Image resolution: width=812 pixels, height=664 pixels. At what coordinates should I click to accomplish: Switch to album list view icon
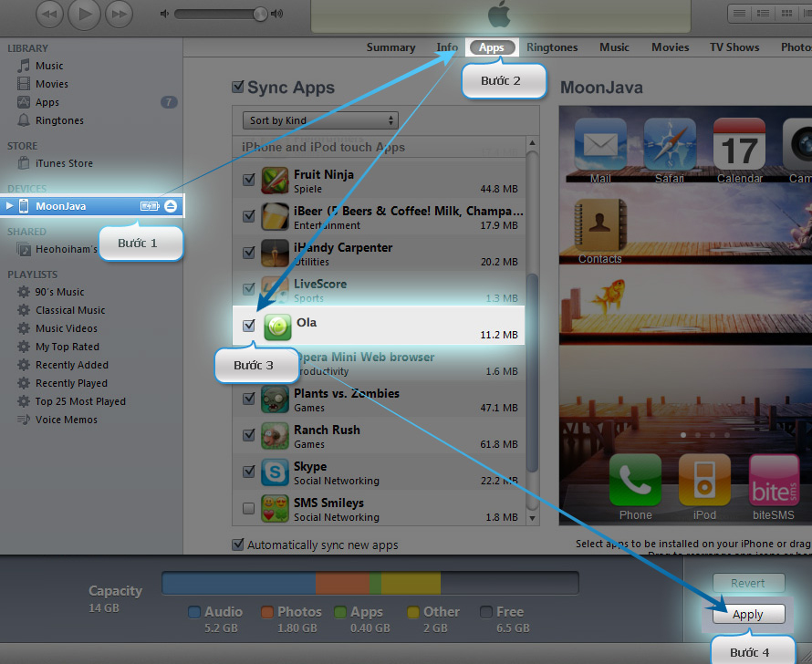point(763,14)
